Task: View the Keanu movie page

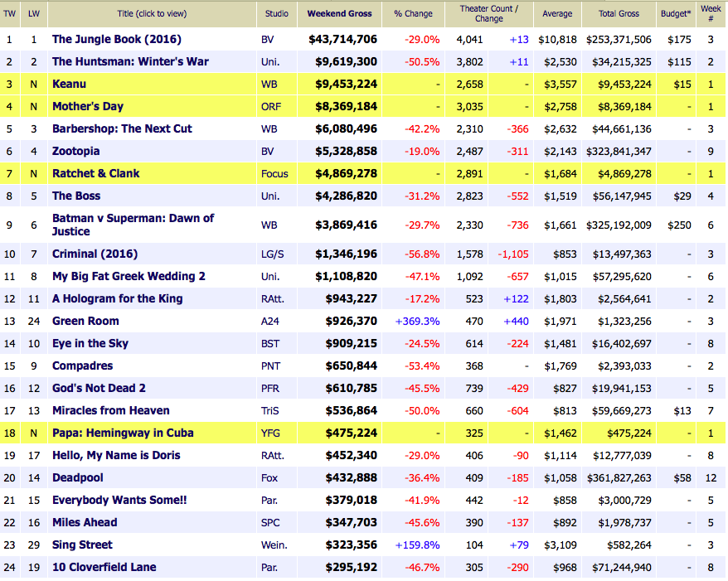Action: click(69, 84)
